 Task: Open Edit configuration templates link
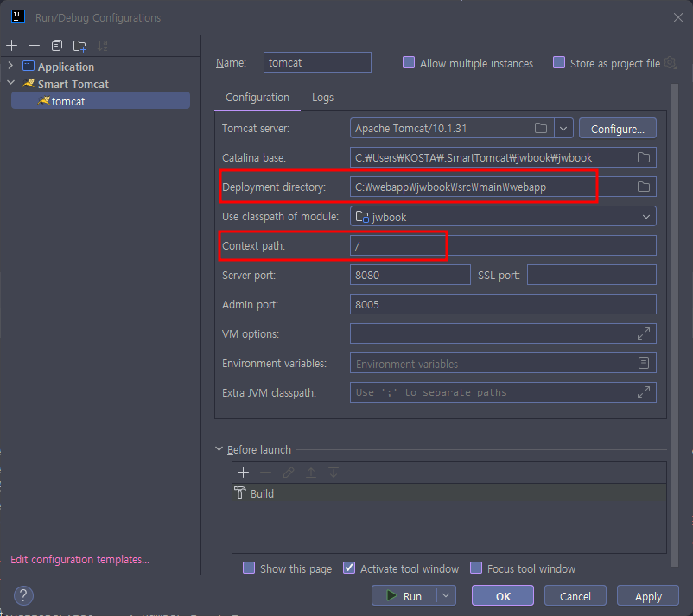pyautogui.click(x=80, y=560)
